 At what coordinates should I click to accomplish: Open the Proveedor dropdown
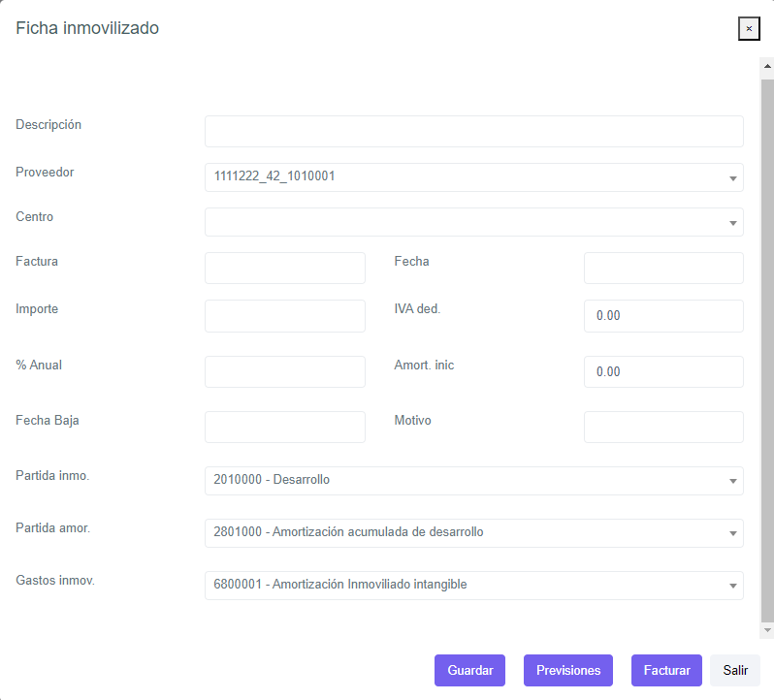point(473,177)
